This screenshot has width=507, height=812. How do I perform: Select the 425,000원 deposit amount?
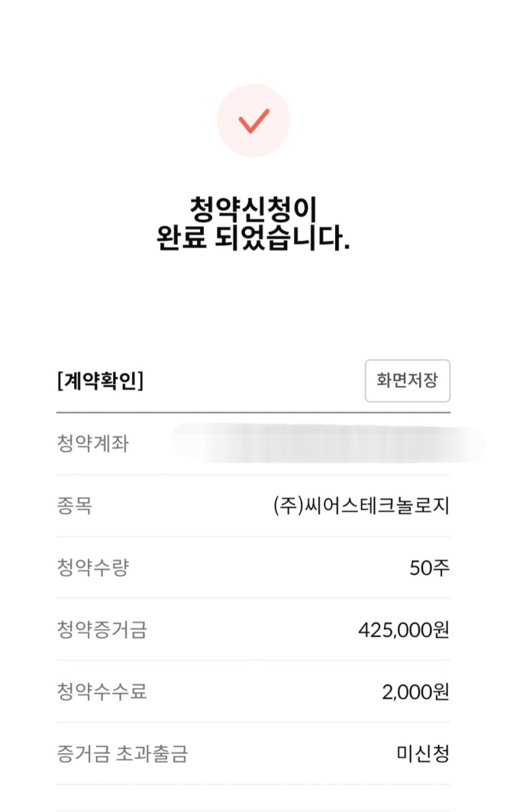[403, 630]
